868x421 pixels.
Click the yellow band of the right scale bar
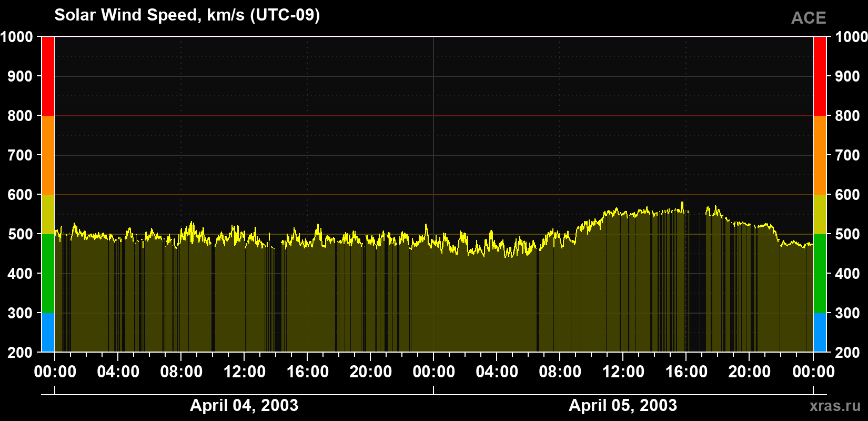pos(820,214)
